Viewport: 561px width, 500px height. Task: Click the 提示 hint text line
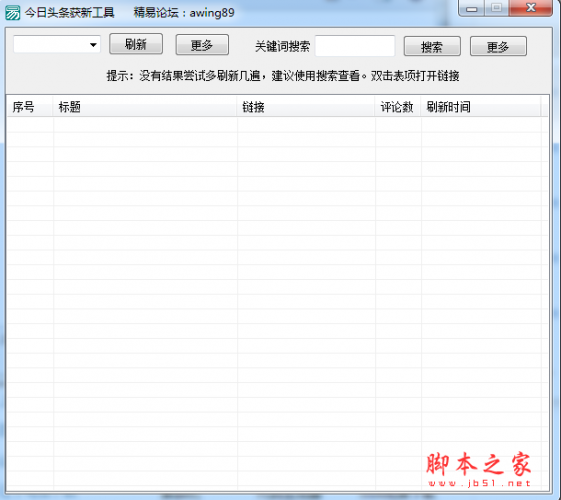tap(283, 76)
